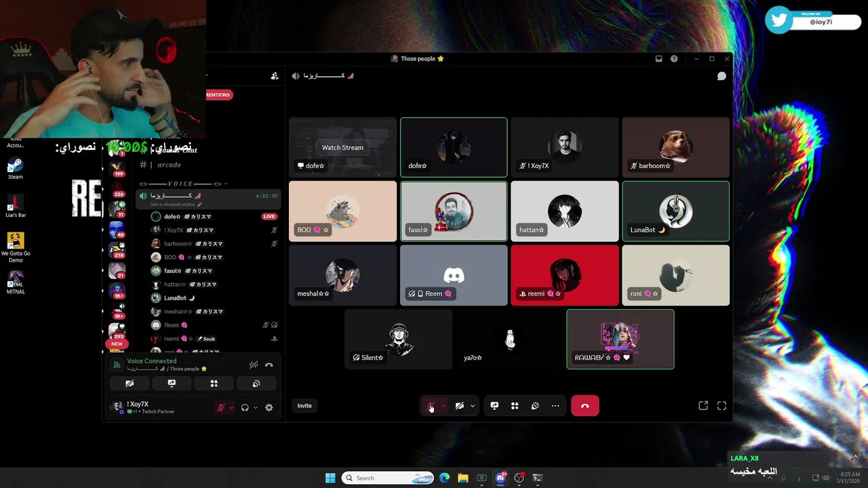868x488 pixels.
Task: Turn on camera in sidebar voice panel
Action: [x=130, y=383]
